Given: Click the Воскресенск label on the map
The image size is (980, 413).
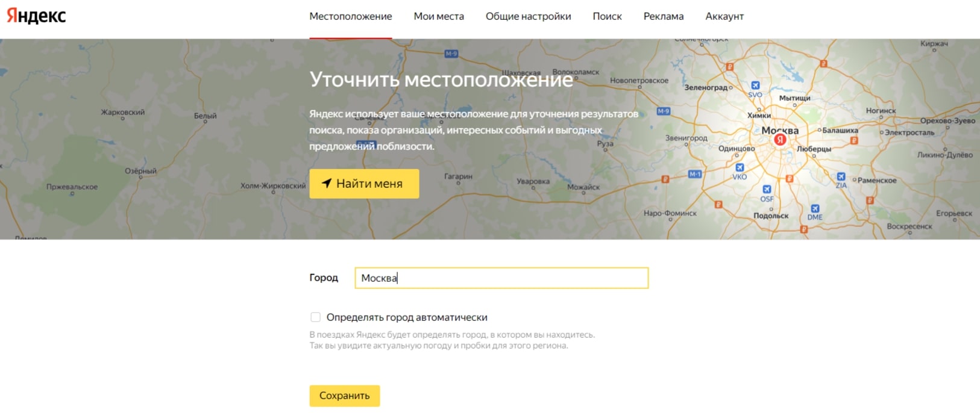Looking at the screenshot, I should click(909, 226).
